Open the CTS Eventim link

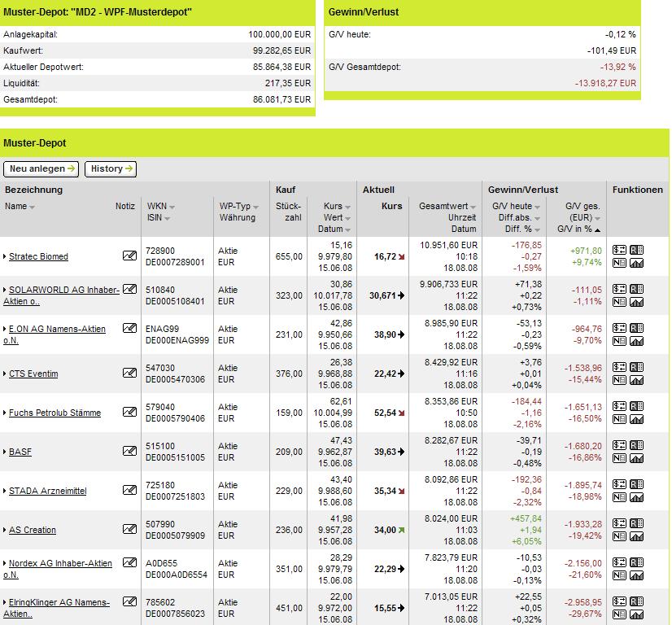33,374
